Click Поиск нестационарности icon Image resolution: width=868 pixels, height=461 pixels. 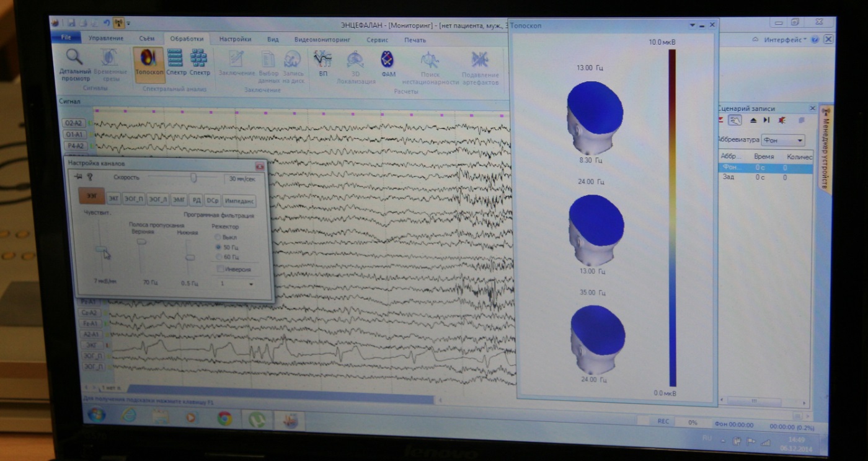(x=430, y=68)
